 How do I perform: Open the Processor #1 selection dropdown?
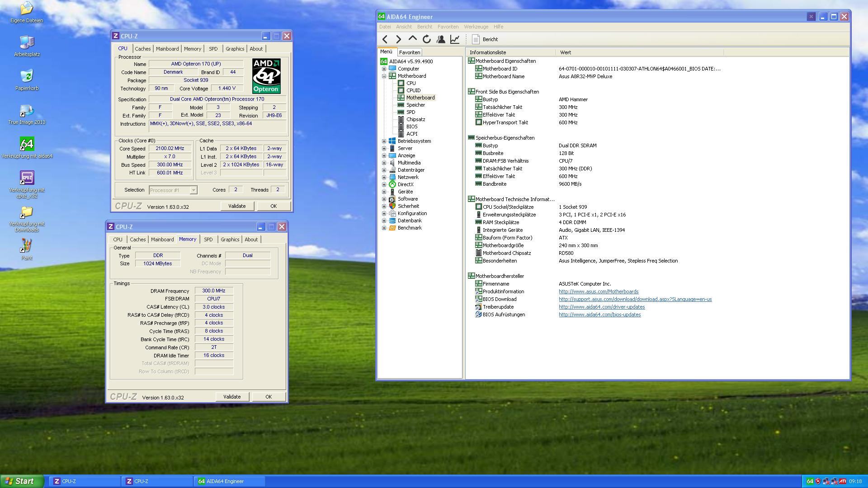coord(173,190)
